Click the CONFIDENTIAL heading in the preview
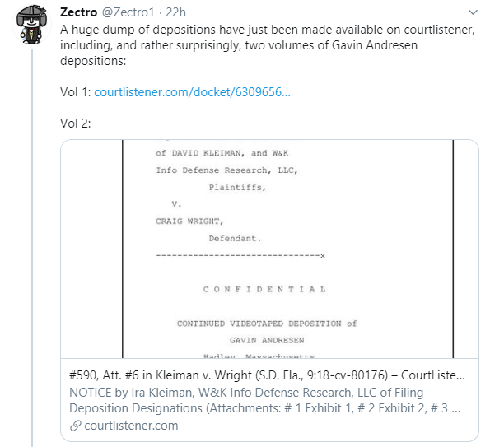 coord(264,290)
